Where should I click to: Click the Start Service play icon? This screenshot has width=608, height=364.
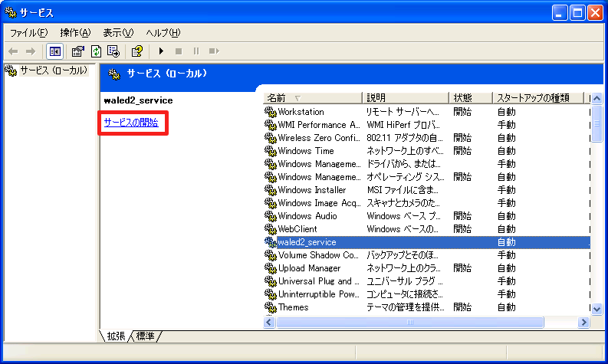[x=161, y=51]
